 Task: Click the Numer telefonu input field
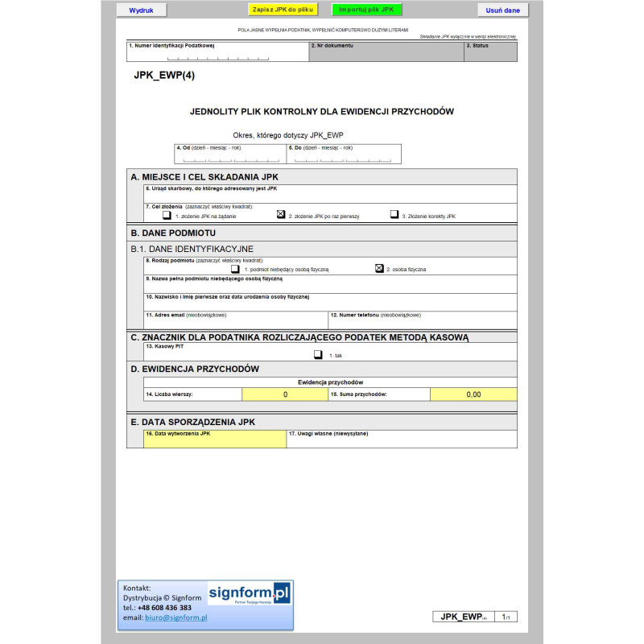pyautogui.click(x=422, y=324)
